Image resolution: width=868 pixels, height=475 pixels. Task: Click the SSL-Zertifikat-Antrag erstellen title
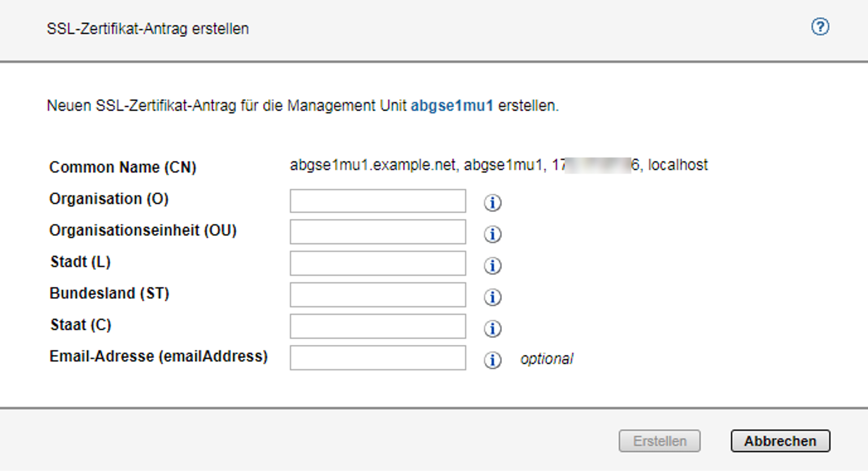coord(148,29)
